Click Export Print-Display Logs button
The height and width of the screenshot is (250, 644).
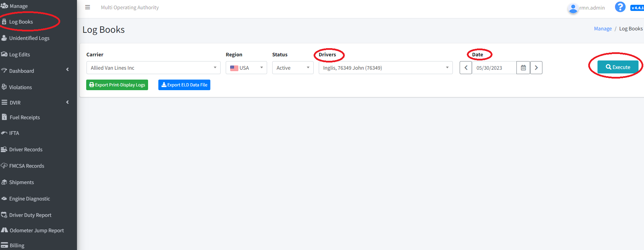click(x=117, y=85)
